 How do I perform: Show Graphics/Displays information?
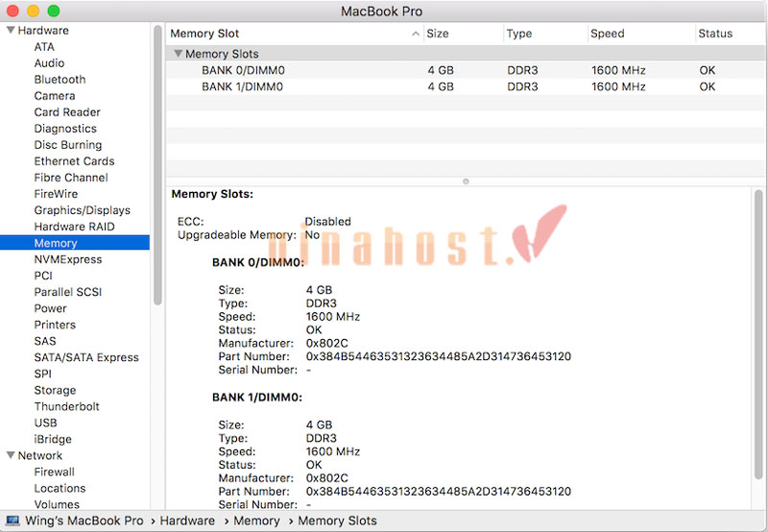[83, 210]
